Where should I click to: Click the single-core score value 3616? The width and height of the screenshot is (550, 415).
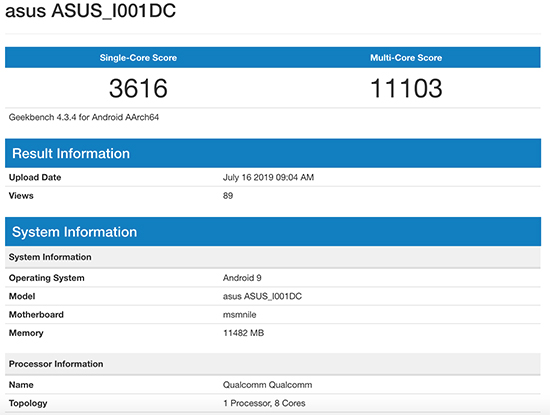138,88
